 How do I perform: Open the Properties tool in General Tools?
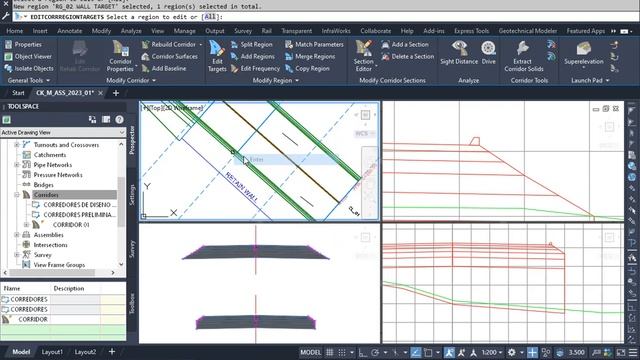pyautogui.click(x=24, y=44)
